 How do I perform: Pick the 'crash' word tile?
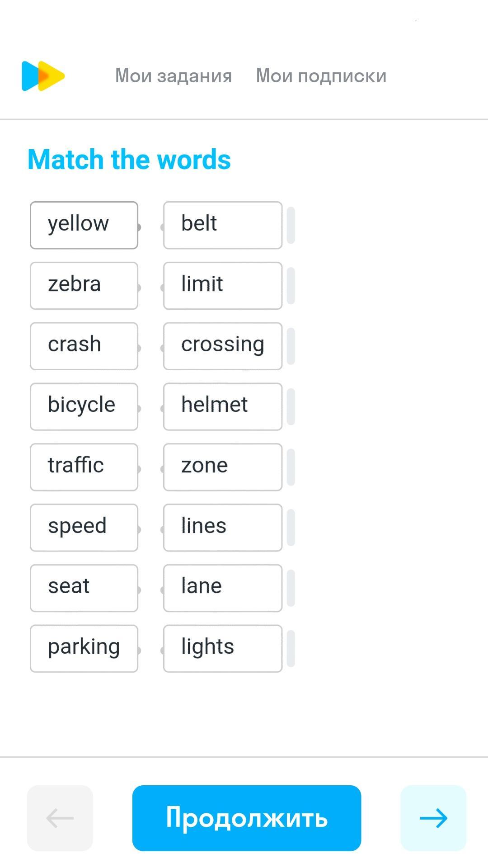84,346
